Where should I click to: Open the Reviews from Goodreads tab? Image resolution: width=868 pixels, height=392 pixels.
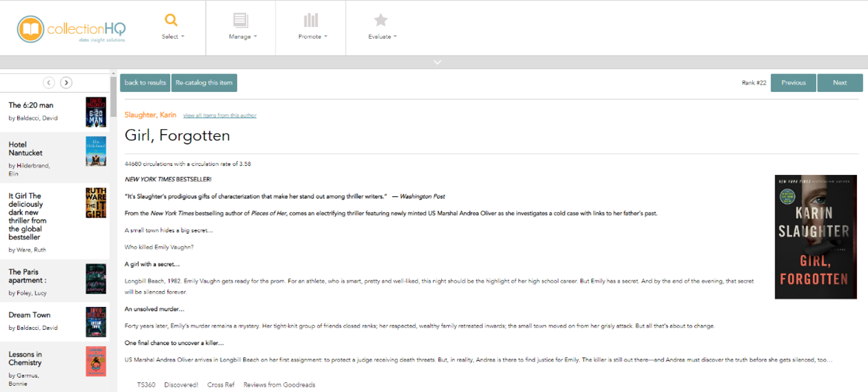click(279, 384)
